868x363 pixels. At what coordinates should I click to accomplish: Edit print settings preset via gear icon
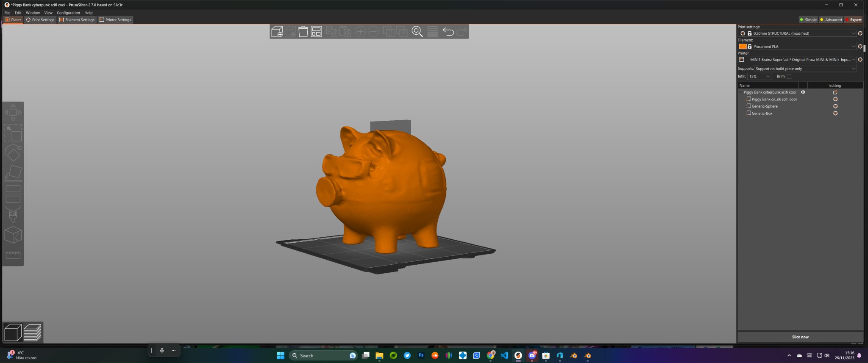[x=860, y=33]
